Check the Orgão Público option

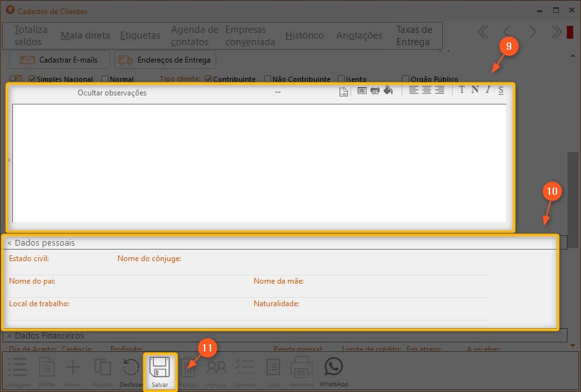point(405,79)
